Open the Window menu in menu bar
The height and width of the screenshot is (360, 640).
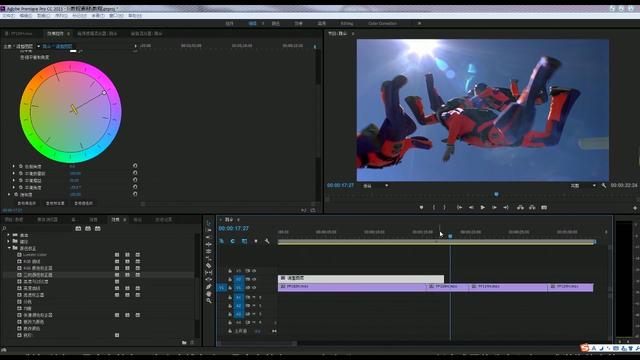click(116, 16)
